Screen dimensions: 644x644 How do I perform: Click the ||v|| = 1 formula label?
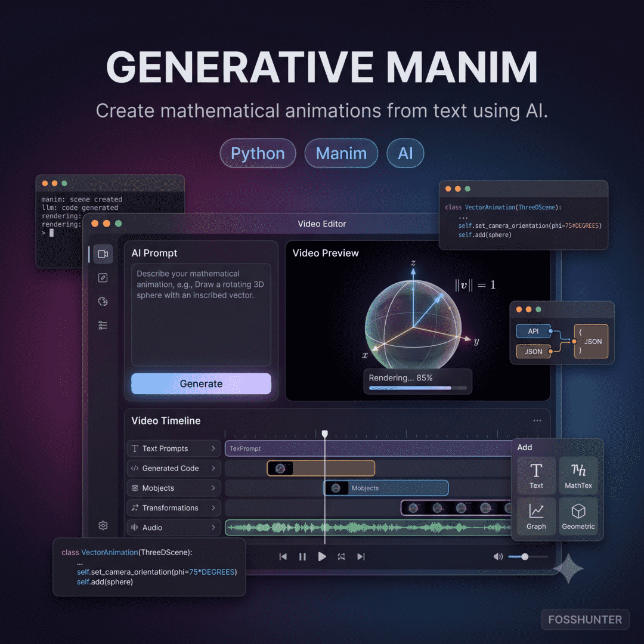point(475,284)
